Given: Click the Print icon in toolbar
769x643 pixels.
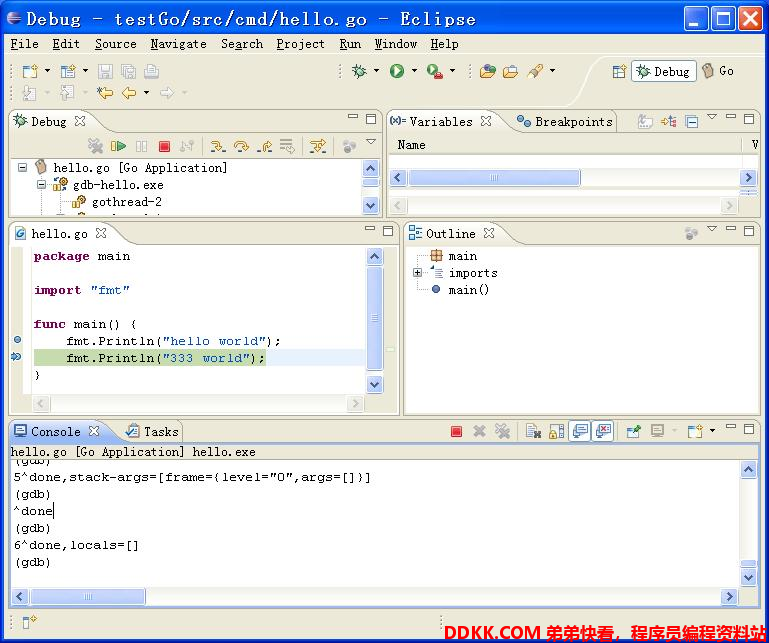Looking at the screenshot, I should [151, 72].
